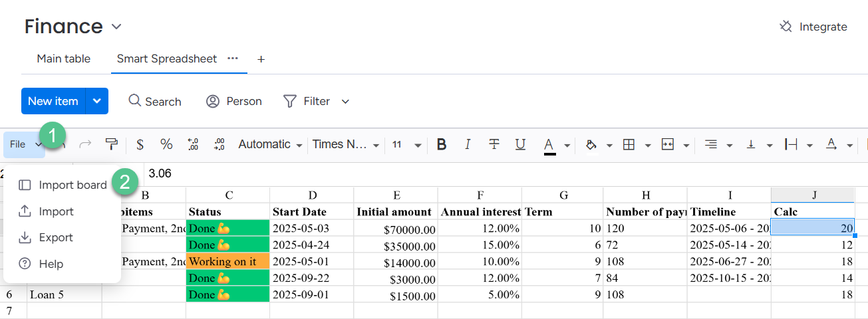Toggle bold formatting
The height and width of the screenshot is (319, 868).
[x=441, y=144]
